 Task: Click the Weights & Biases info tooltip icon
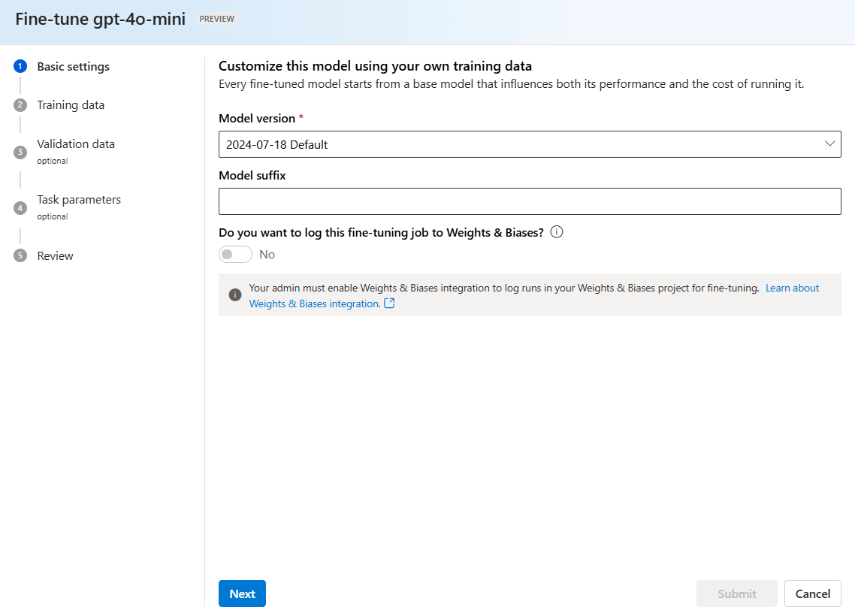coord(557,232)
